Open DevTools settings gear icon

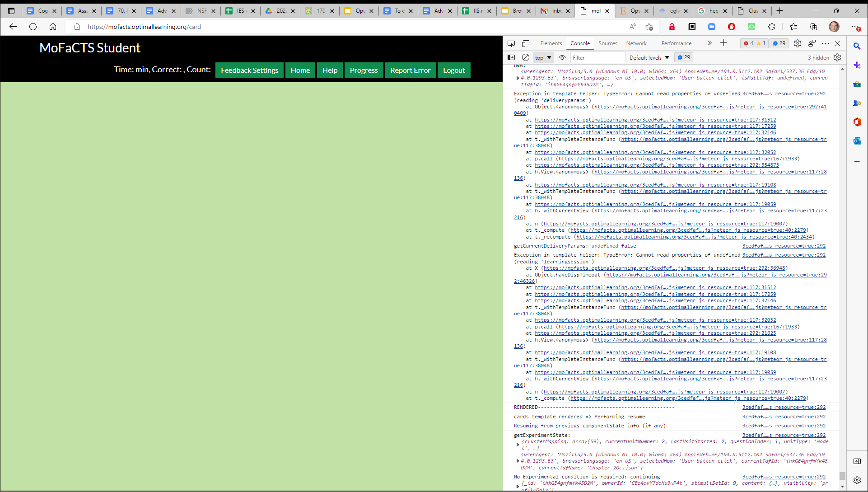[797, 43]
